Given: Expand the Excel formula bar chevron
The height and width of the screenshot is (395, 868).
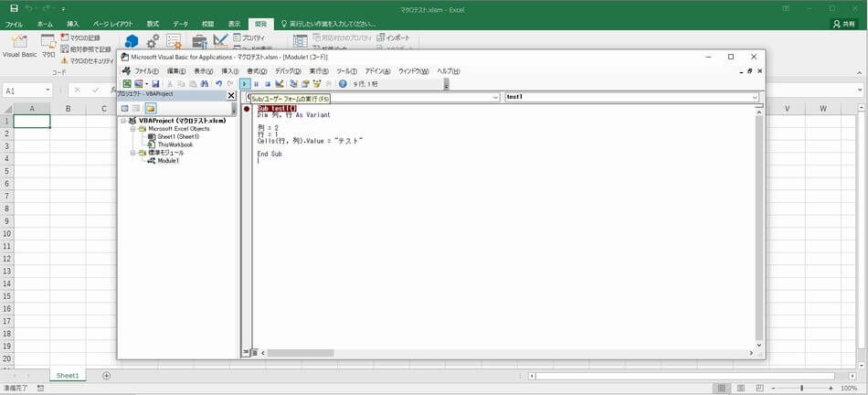Looking at the screenshot, I should [x=860, y=90].
